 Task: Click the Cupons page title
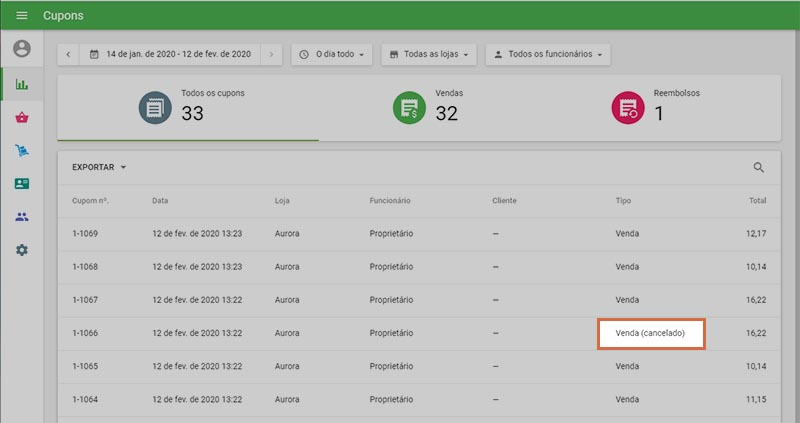coord(63,15)
